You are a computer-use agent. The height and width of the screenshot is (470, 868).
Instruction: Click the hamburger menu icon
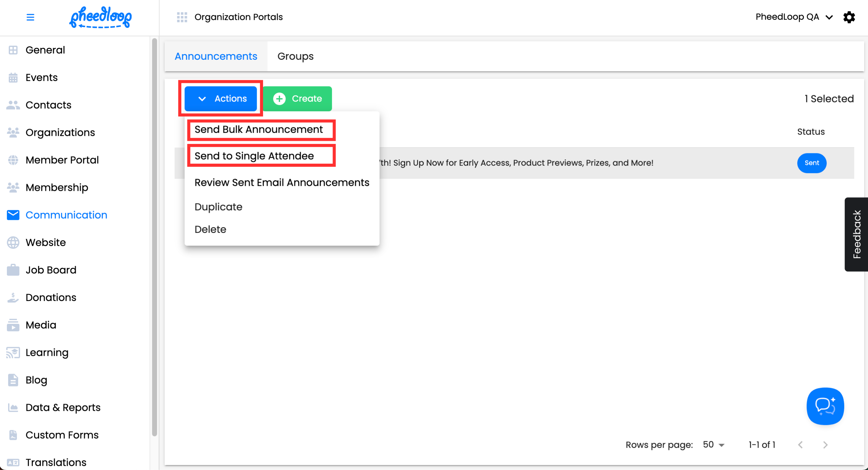point(30,17)
